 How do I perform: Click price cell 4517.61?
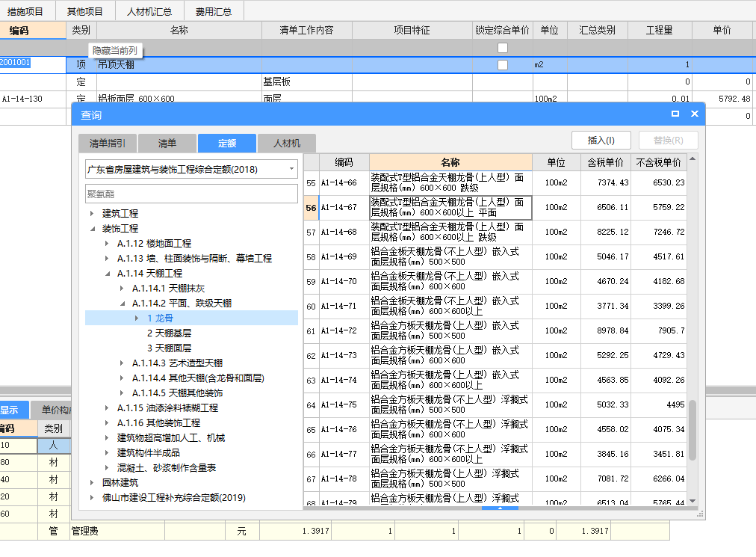coord(658,256)
